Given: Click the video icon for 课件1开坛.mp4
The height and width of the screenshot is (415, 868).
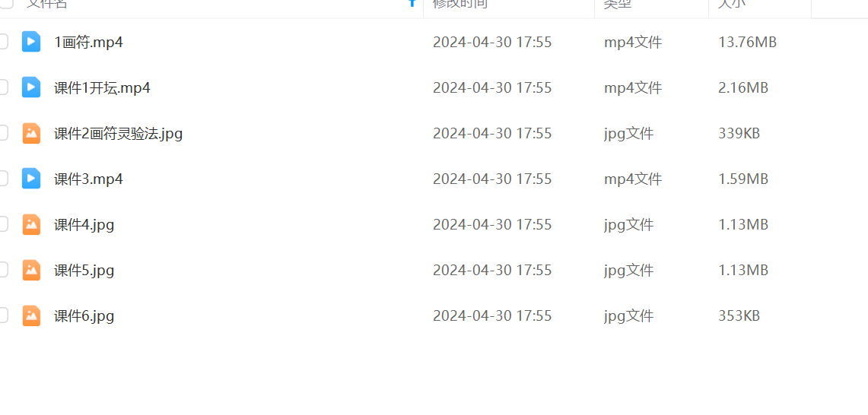Looking at the screenshot, I should [31, 87].
